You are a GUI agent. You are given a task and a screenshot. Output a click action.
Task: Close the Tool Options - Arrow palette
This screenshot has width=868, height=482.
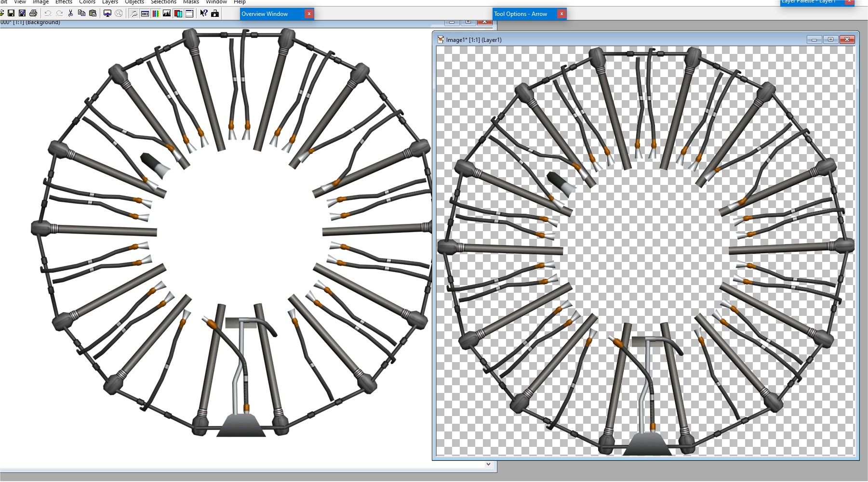(x=561, y=14)
